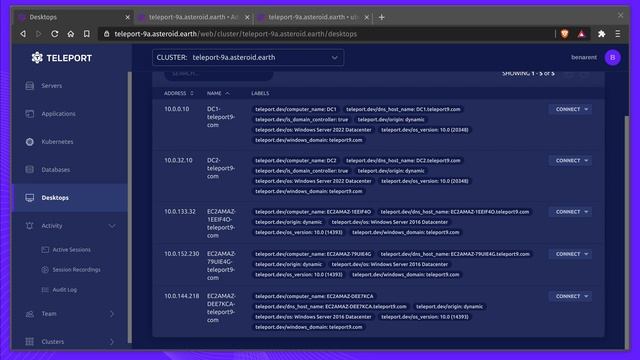Click the Active Sessions icon
This screenshot has width=640, height=360.
(x=45, y=249)
